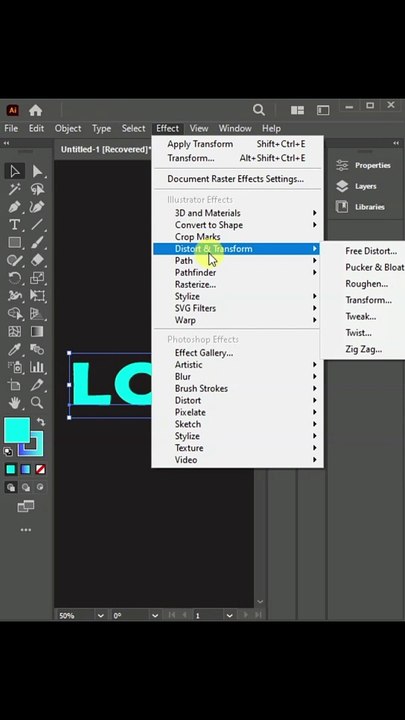Set fill to None
Image resolution: width=405 pixels, height=720 pixels.
click(x=40, y=469)
